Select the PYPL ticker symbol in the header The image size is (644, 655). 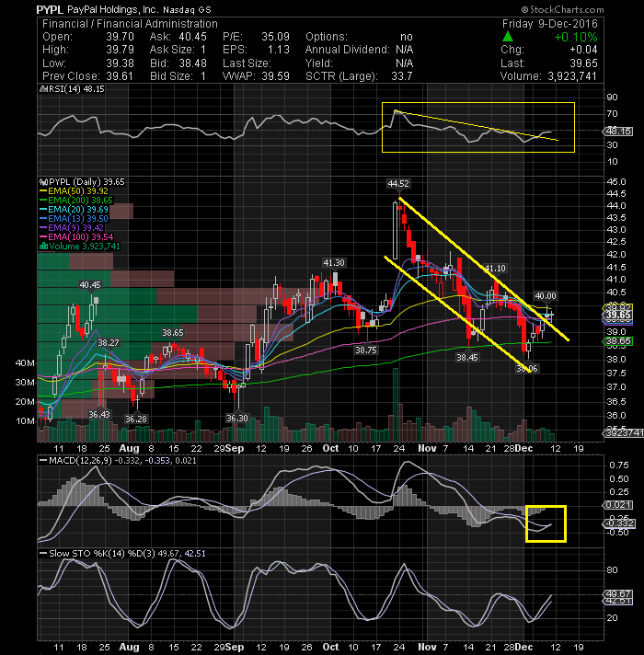[50, 9]
